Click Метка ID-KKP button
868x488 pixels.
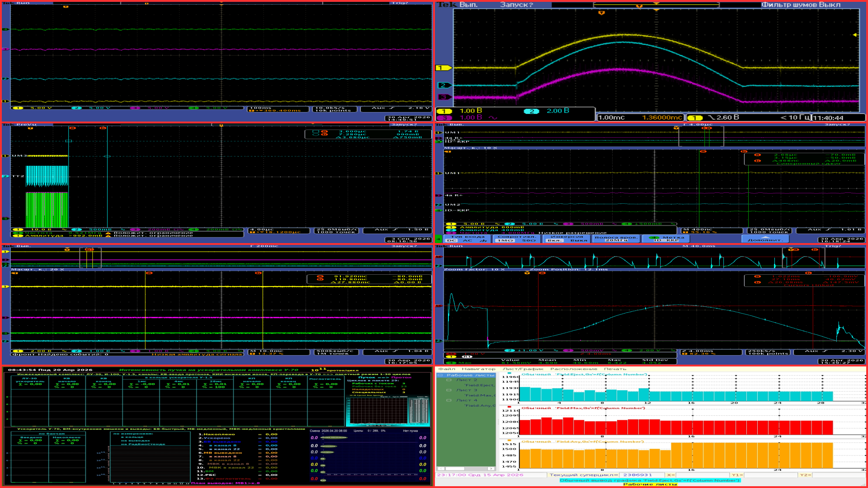point(666,239)
